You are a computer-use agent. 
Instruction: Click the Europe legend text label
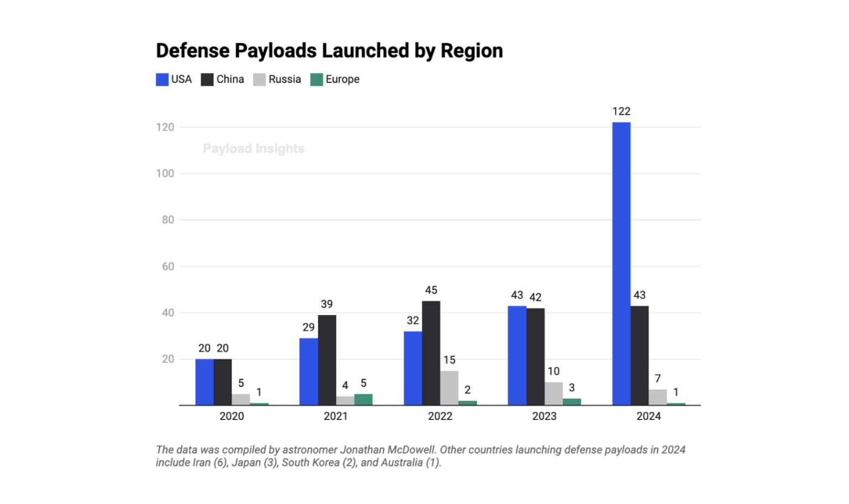point(343,79)
